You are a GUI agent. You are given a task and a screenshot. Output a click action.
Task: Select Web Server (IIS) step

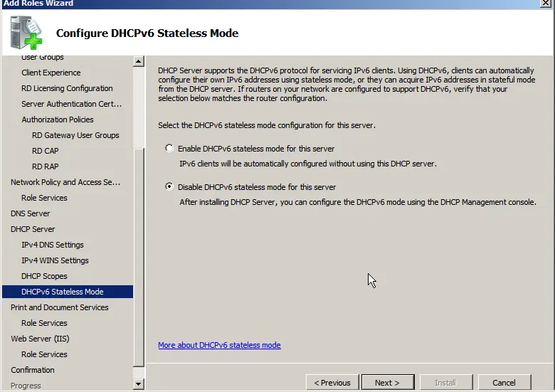(x=40, y=339)
